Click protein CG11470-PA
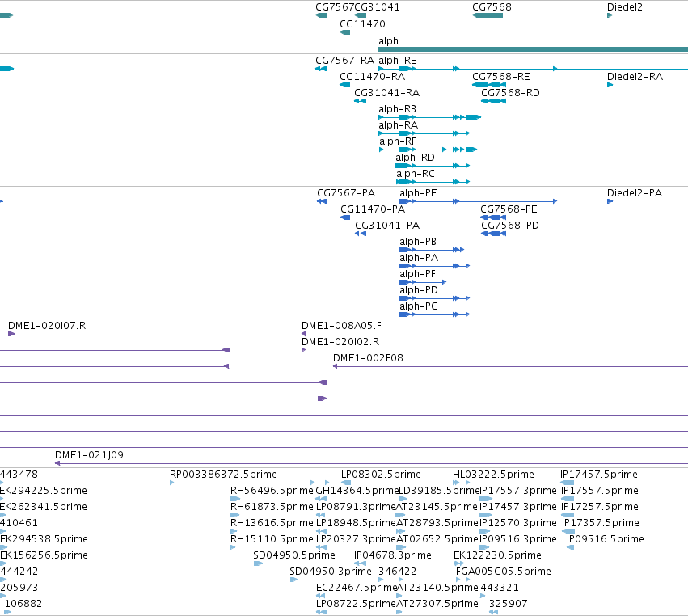 coord(345,217)
